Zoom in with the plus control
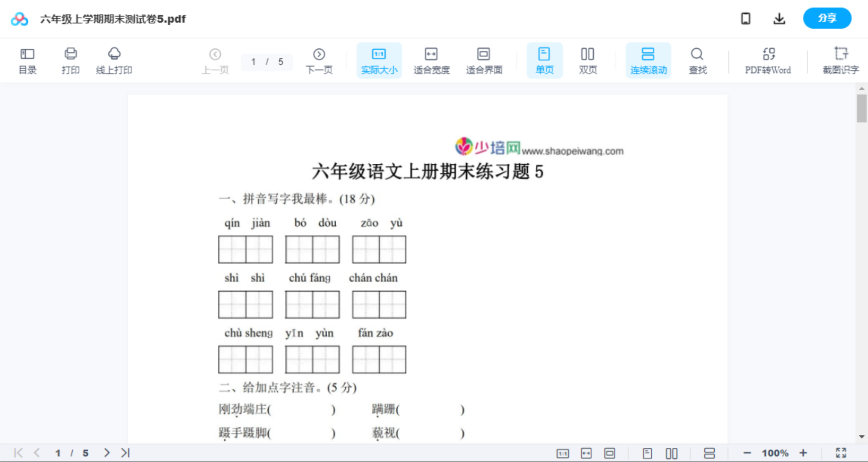 (803, 452)
